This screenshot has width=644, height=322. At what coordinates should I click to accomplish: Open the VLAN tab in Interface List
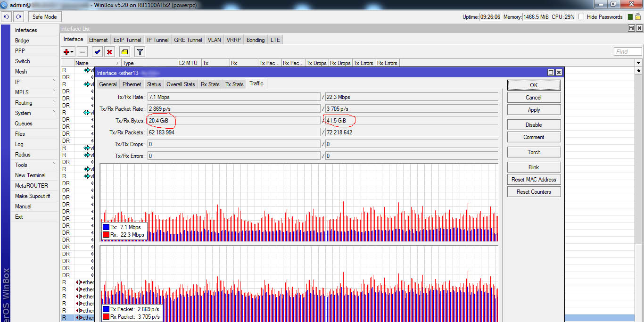point(214,40)
